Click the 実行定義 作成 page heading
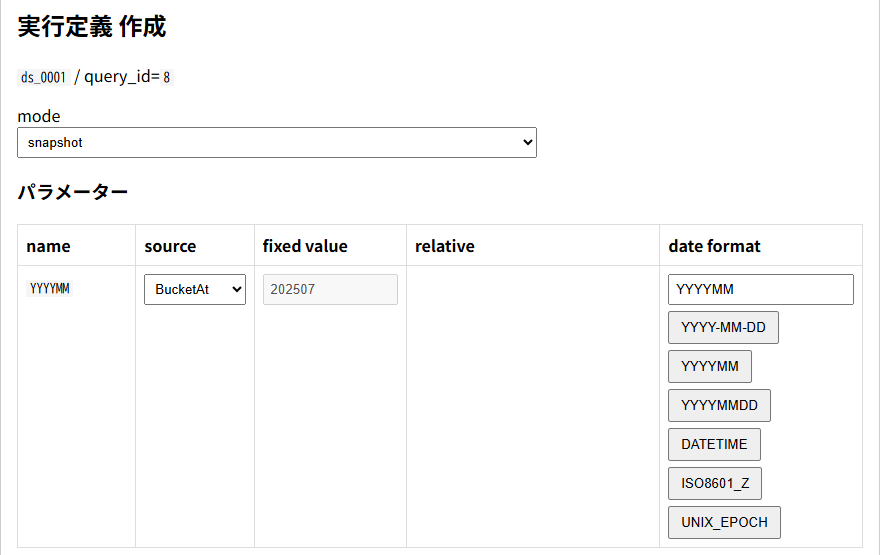880x555 pixels. tap(91, 27)
